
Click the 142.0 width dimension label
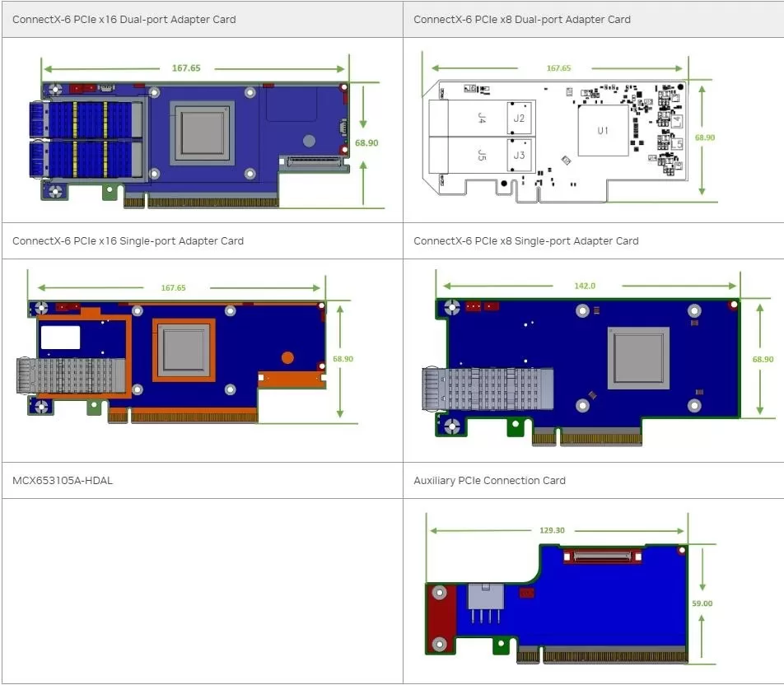coord(585,286)
